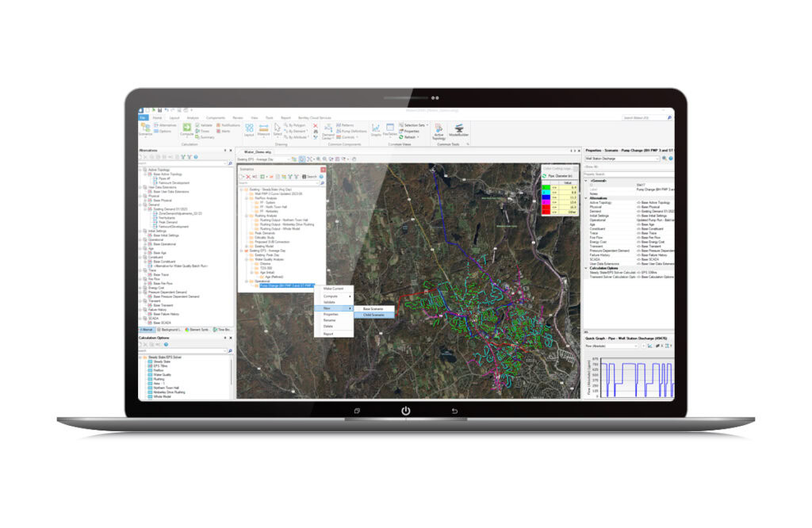Toggle the filter funnel in the Alternatives panel
Screen dimensions: 812x528
(184, 157)
